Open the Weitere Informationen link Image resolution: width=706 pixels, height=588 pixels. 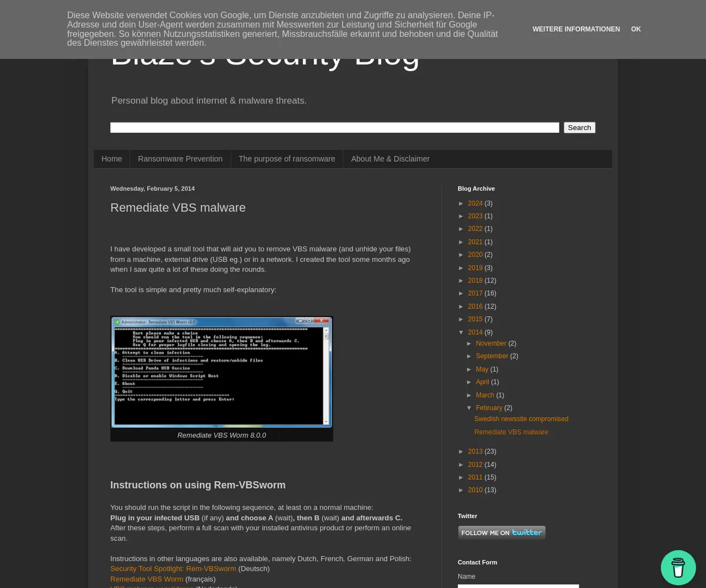tap(576, 29)
